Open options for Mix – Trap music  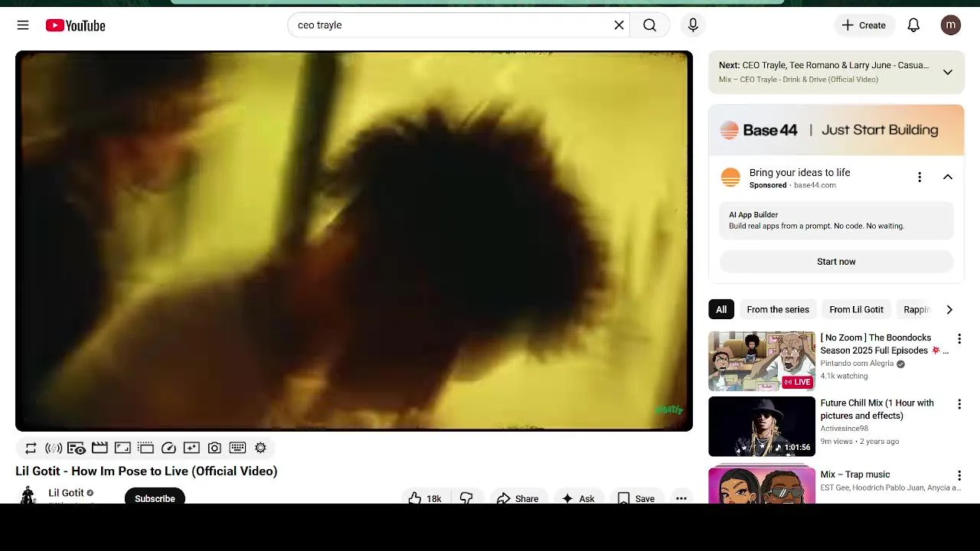959,476
